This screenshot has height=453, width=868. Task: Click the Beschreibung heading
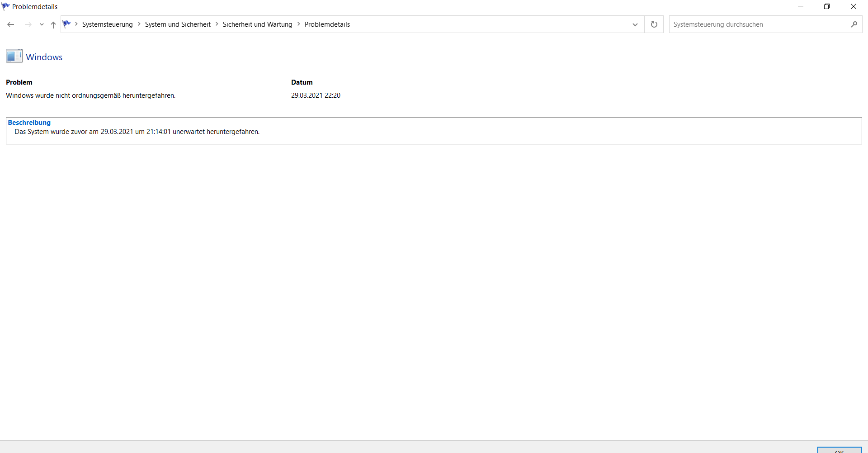point(29,123)
